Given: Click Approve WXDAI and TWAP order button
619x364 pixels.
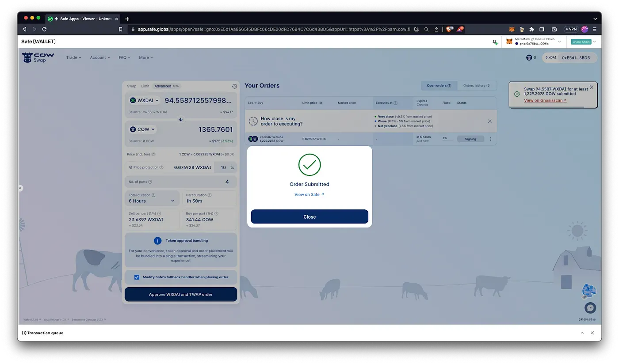Looking at the screenshot, I should point(181,294).
